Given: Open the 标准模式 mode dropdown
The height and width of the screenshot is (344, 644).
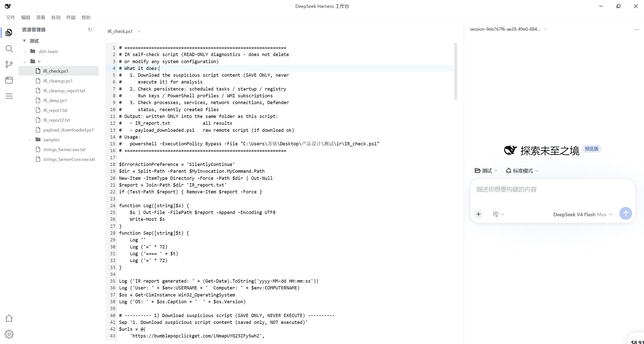Looking at the screenshot, I should point(522,171).
